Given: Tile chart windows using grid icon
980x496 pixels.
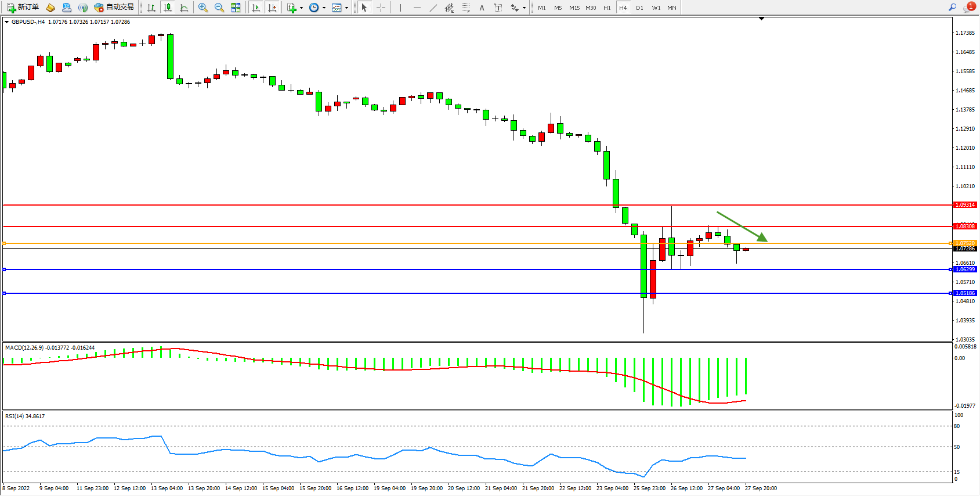Looking at the screenshot, I should pyautogui.click(x=236, y=8).
